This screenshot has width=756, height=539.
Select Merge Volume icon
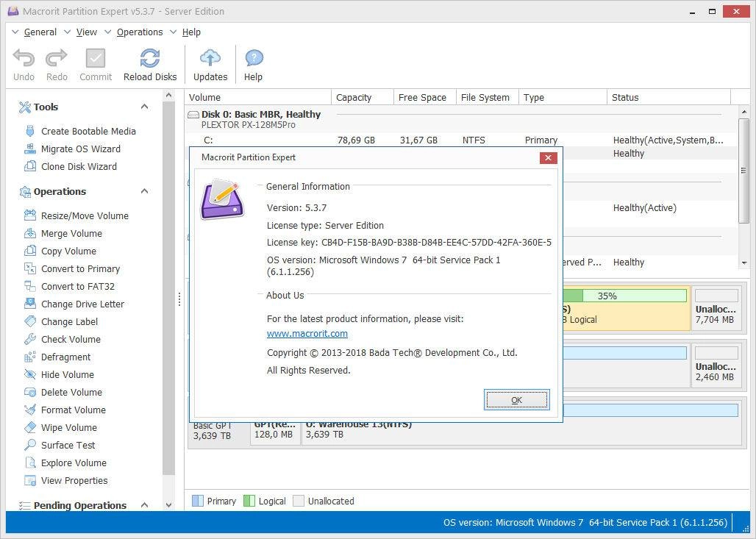click(x=30, y=233)
